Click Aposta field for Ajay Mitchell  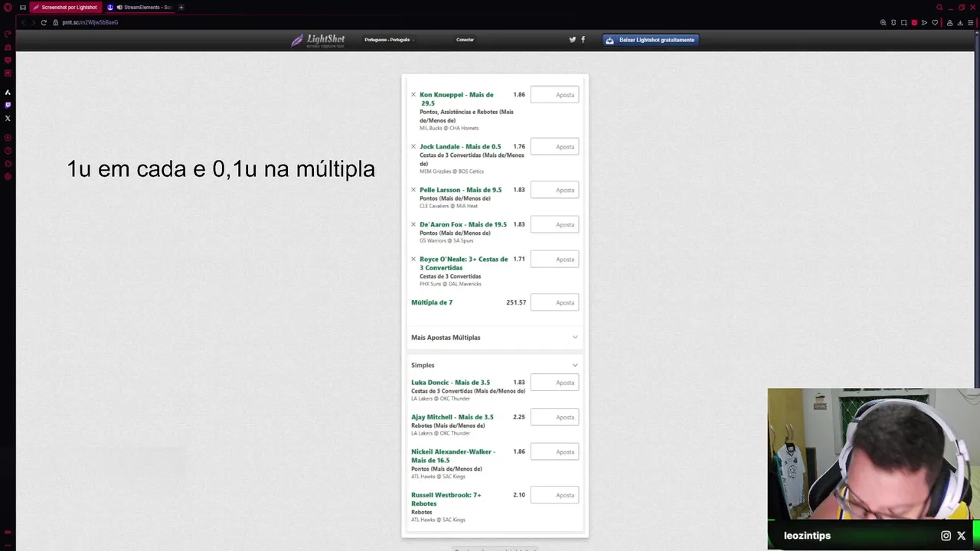pos(554,417)
